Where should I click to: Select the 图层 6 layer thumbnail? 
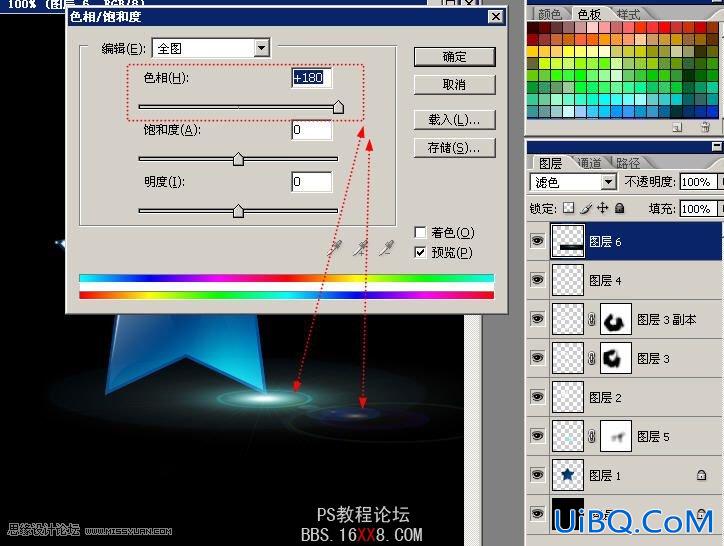568,241
